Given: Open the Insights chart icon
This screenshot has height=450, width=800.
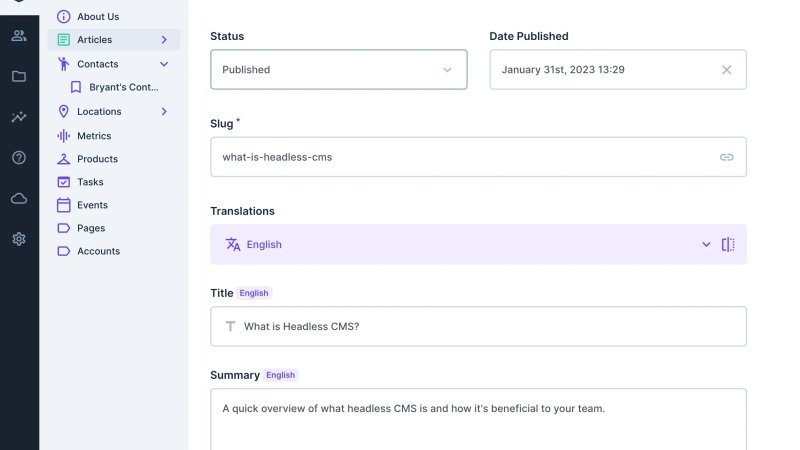Looking at the screenshot, I should point(19,117).
